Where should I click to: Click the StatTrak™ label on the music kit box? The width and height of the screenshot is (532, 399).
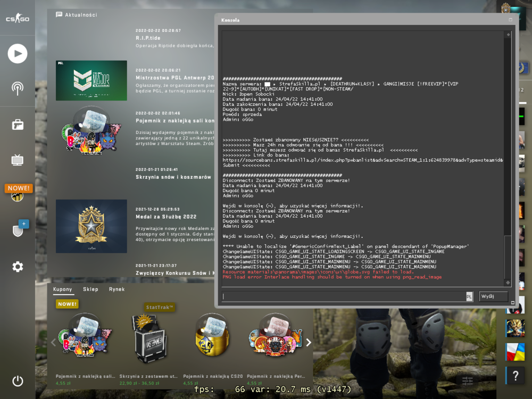(x=160, y=307)
